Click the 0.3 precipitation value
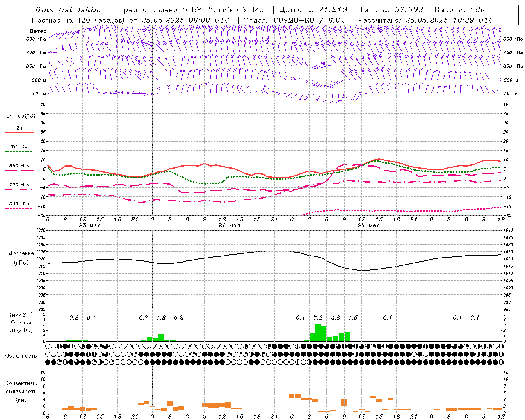The width and height of the screenshot is (525, 420). (74, 317)
